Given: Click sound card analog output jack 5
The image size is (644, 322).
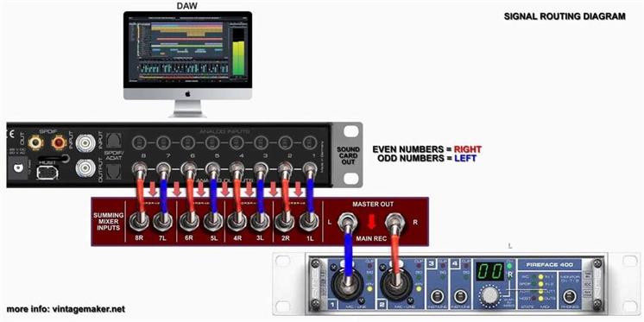Looking at the screenshot, I should (212, 168).
